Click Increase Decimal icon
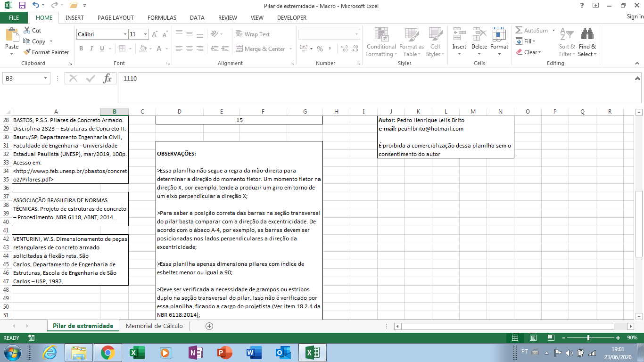 (344, 49)
